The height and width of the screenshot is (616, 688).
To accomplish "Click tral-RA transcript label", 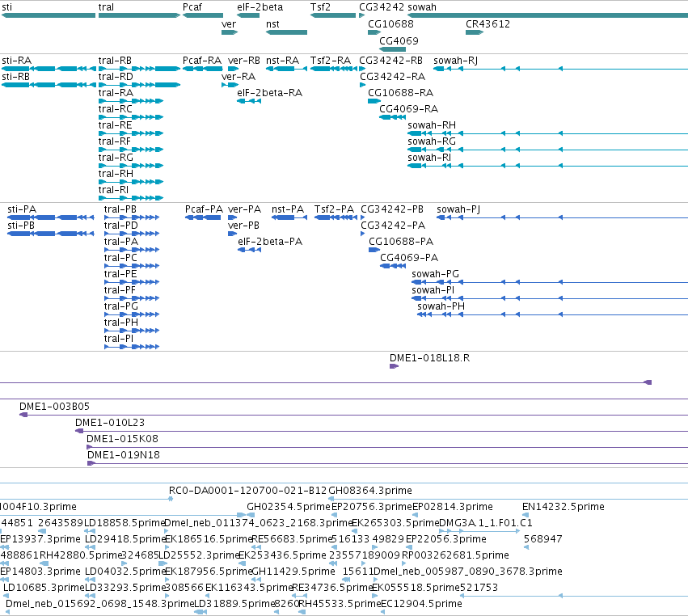I will point(116,93).
